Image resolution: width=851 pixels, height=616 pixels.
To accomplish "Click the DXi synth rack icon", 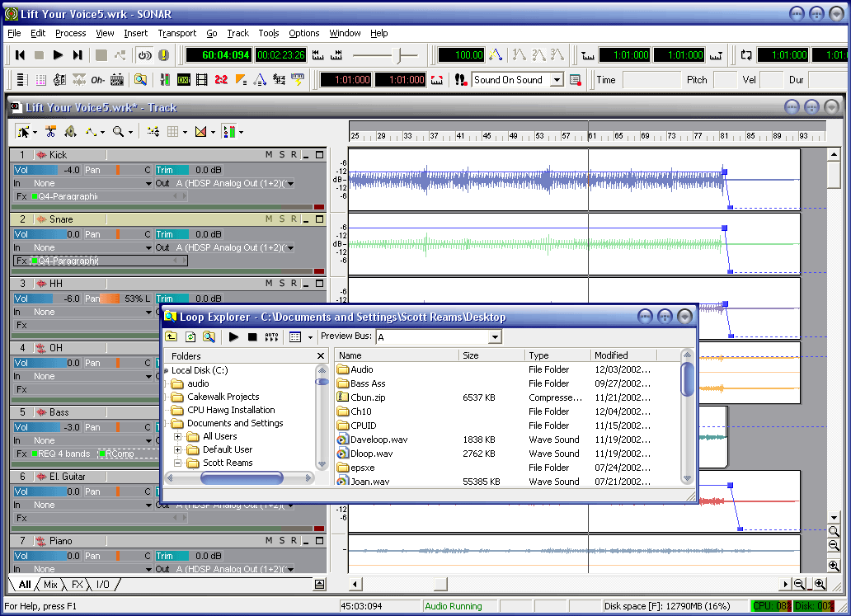I will click(x=183, y=80).
